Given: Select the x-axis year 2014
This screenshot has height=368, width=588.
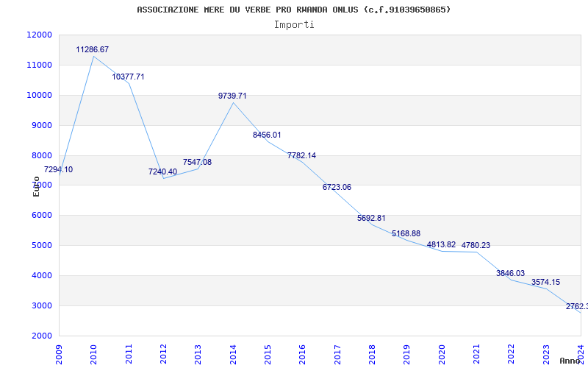Looking at the screenshot, I should tap(233, 355).
